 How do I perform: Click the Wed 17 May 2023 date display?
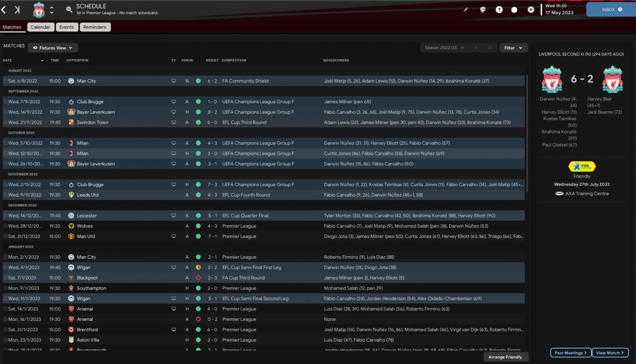coord(559,9)
